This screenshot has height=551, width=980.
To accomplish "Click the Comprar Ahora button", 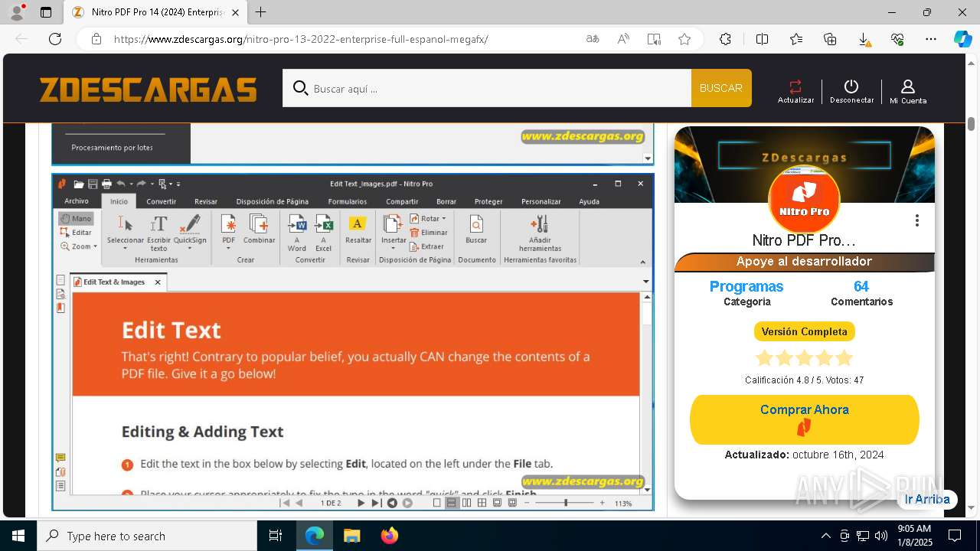I will (804, 419).
